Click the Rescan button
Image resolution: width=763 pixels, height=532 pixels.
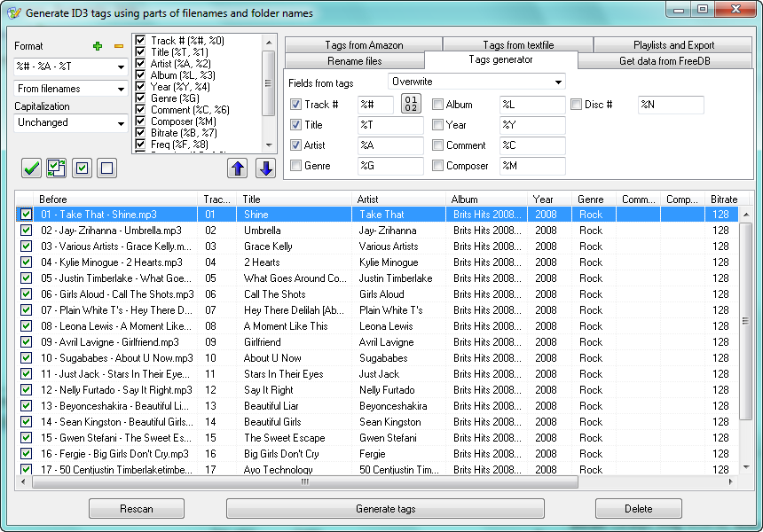137,509
